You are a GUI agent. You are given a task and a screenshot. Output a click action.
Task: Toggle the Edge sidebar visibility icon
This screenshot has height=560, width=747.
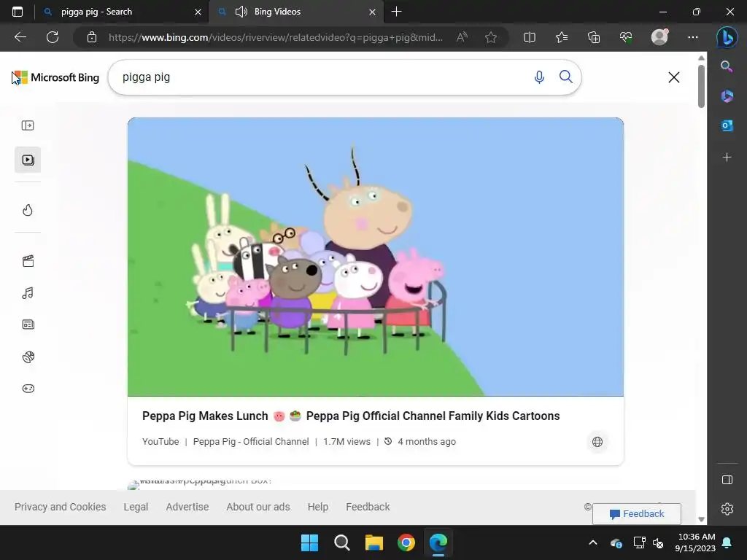[x=727, y=480]
